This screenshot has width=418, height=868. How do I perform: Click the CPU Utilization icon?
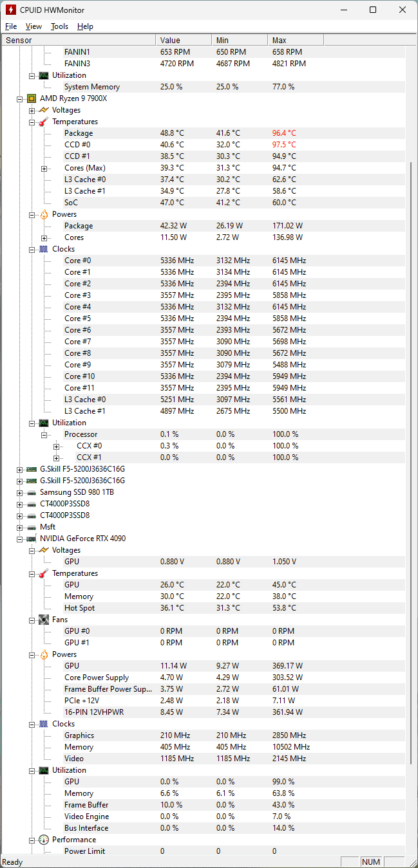(43, 423)
